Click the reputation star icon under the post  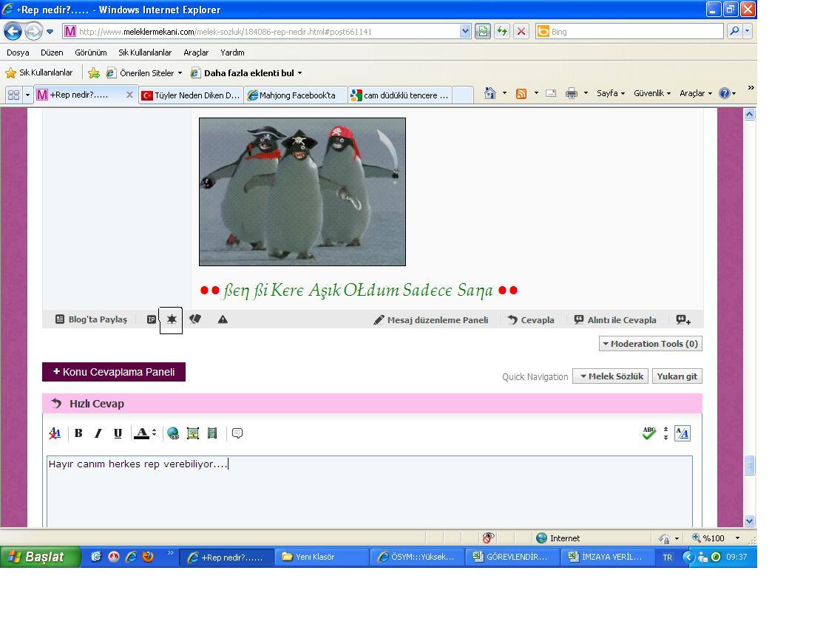coord(172,319)
